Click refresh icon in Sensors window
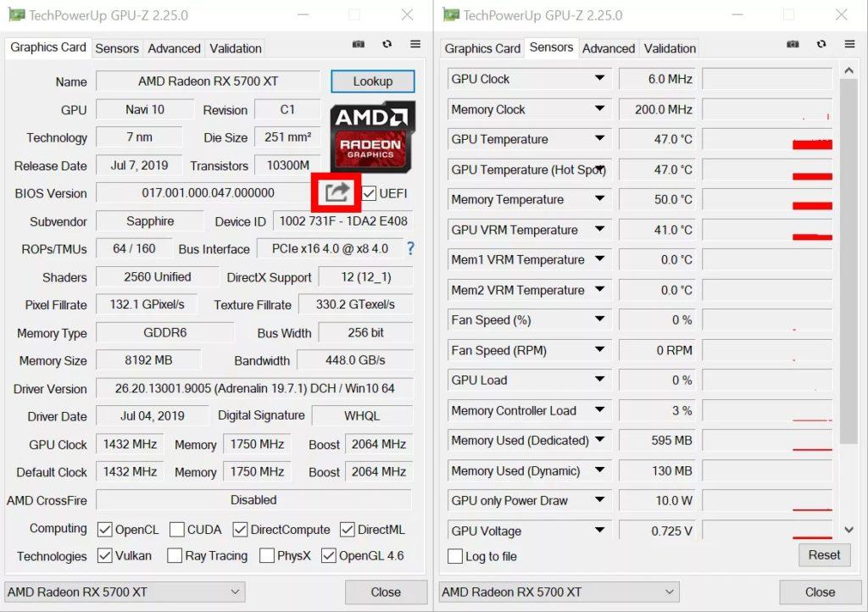Viewport: 868px width, 612px height. pyautogui.click(x=821, y=44)
